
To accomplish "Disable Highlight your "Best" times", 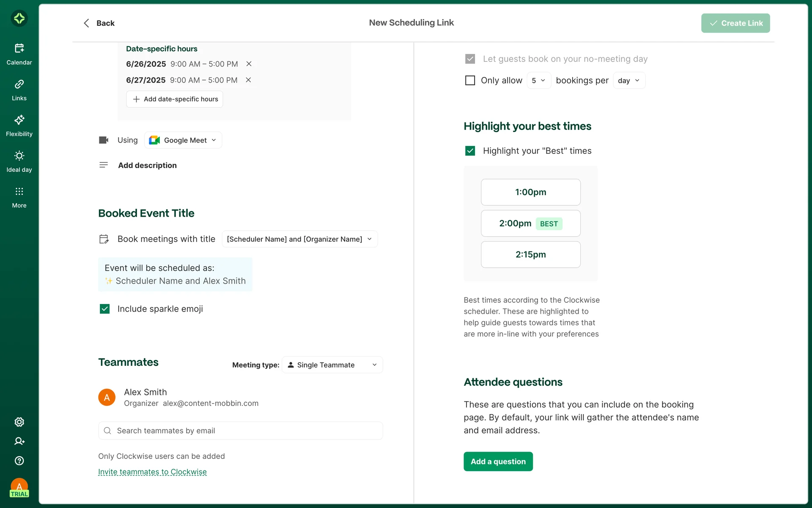I will [470, 151].
